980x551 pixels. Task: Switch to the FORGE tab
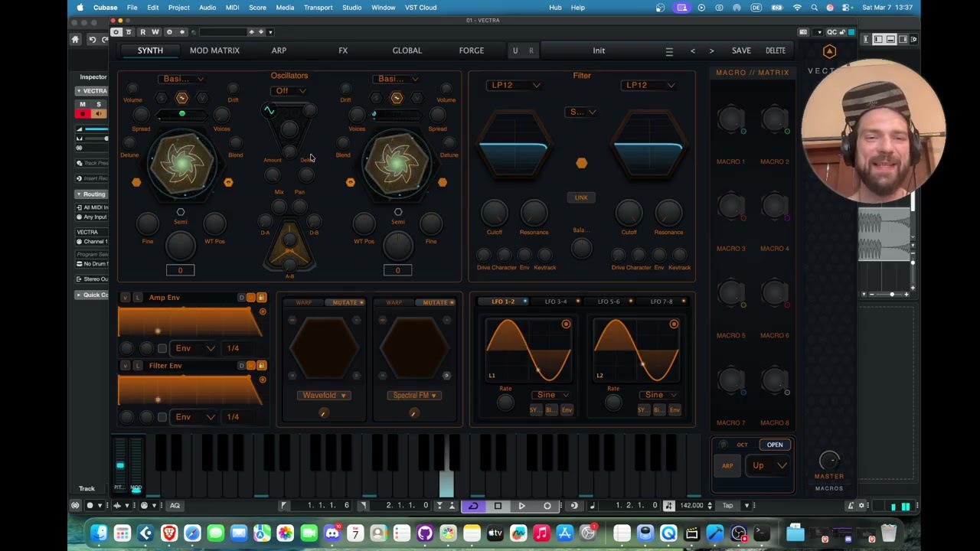point(472,51)
